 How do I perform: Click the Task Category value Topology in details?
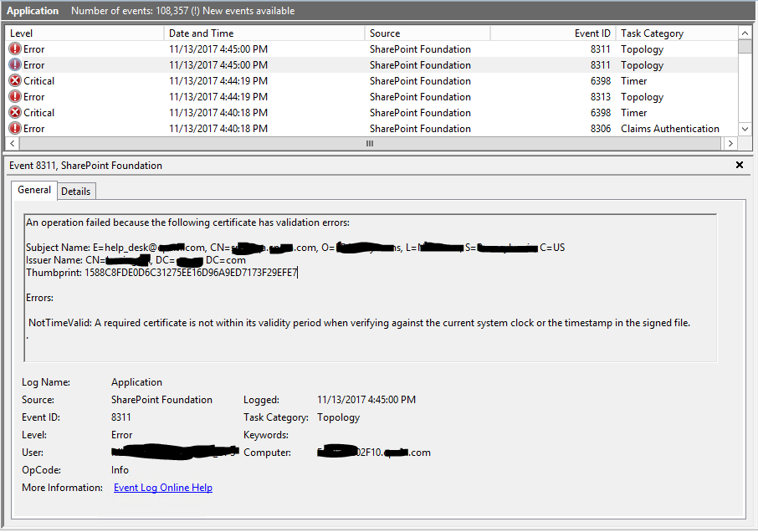coord(338,417)
